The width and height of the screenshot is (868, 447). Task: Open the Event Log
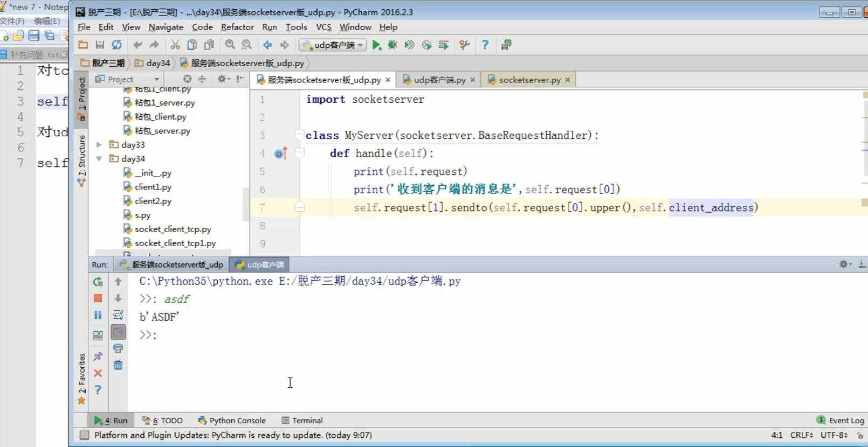click(x=841, y=421)
